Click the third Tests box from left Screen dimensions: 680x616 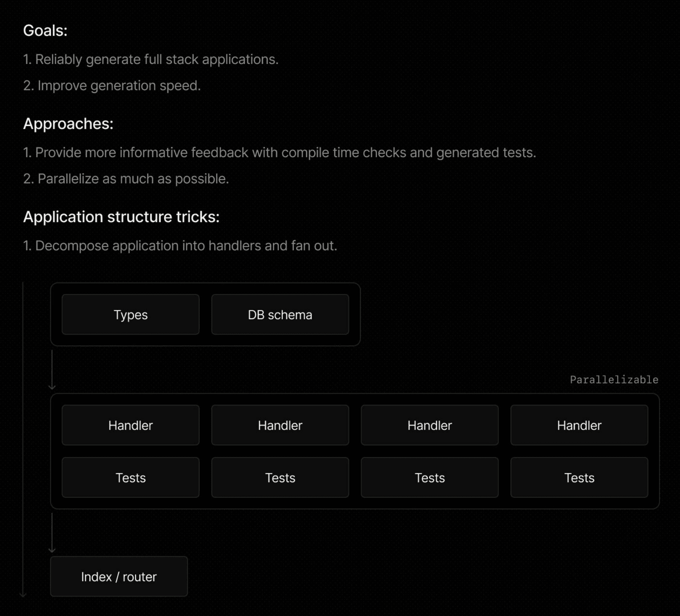point(430,478)
